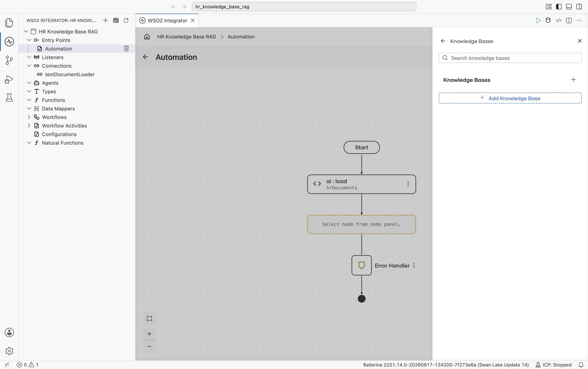588x369 pixels.
Task: Open the Testing flask view
Action: (9, 98)
